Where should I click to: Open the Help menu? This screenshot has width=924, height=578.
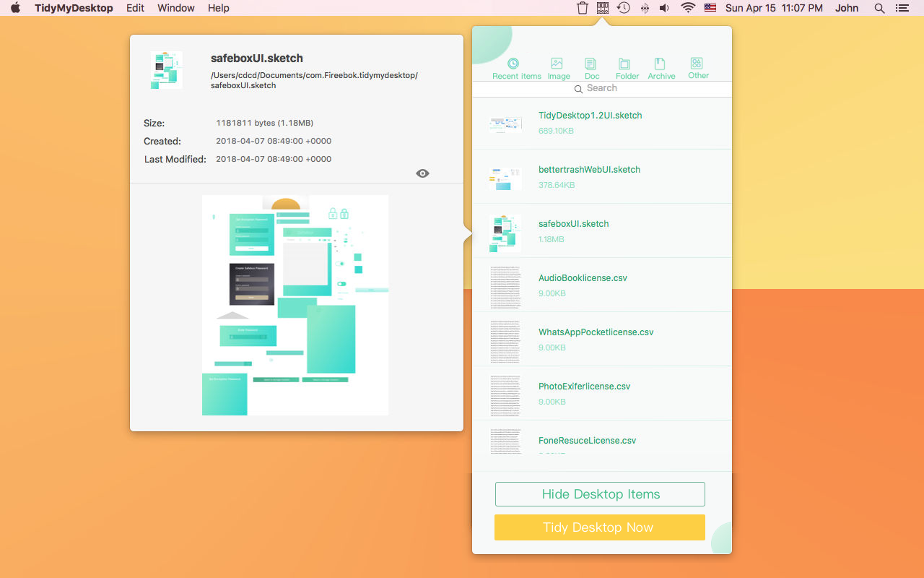pyautogui.click(x=219, y=8)
